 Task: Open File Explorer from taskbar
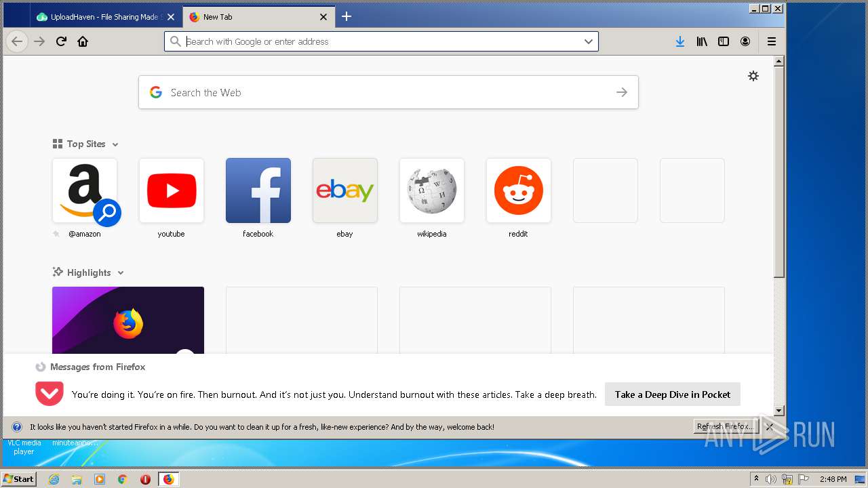pyautogui.click(x=77, y=479)
